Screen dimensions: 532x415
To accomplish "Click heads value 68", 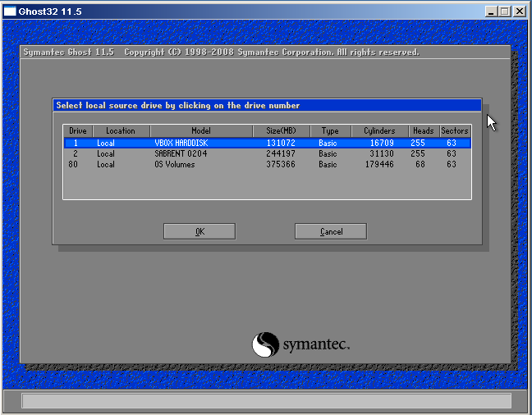I will point(420,164).
